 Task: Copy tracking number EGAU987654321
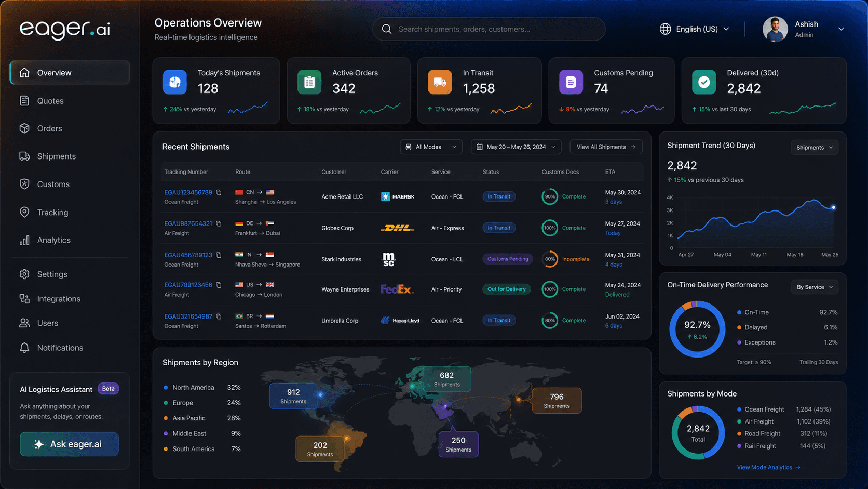point(219,223)
